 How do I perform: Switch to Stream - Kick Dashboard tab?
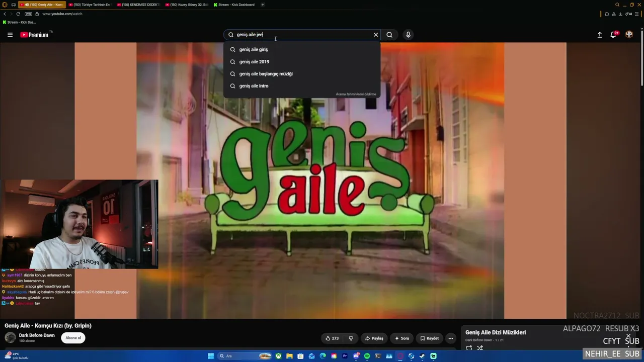point(234,5)
